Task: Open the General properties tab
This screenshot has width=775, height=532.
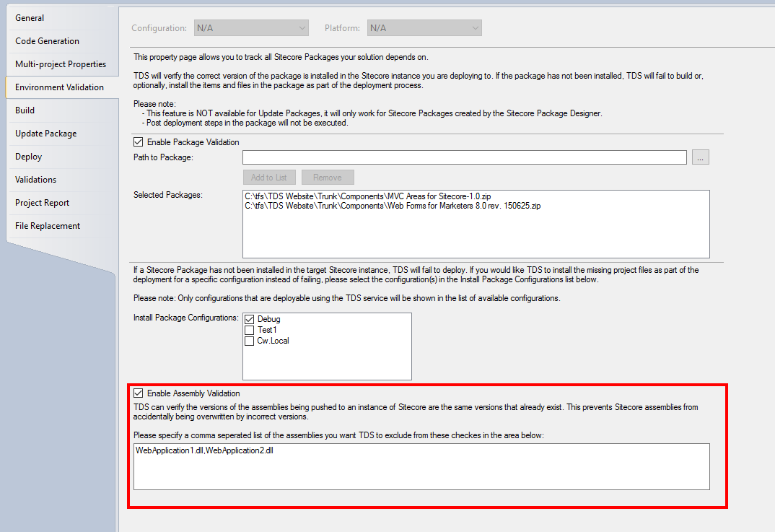Action: tap(62, 18)
